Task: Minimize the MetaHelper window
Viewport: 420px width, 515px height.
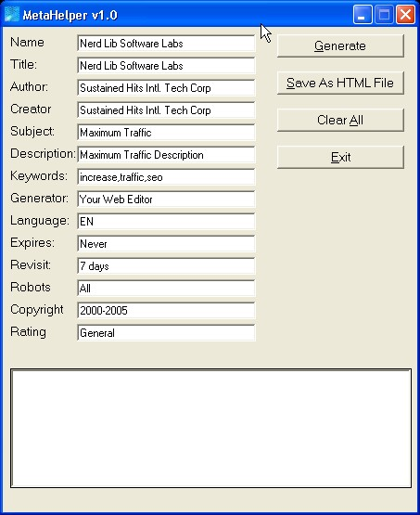Action: [x=363, y=15]
